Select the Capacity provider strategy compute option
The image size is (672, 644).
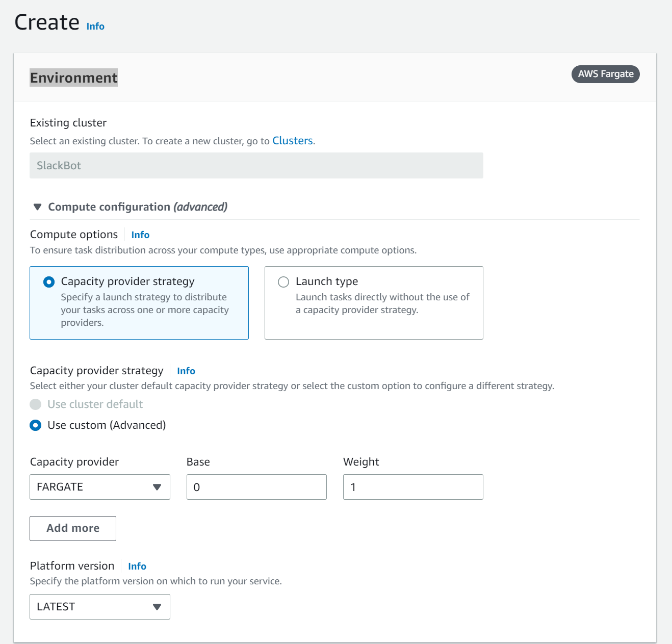point(48,281)
